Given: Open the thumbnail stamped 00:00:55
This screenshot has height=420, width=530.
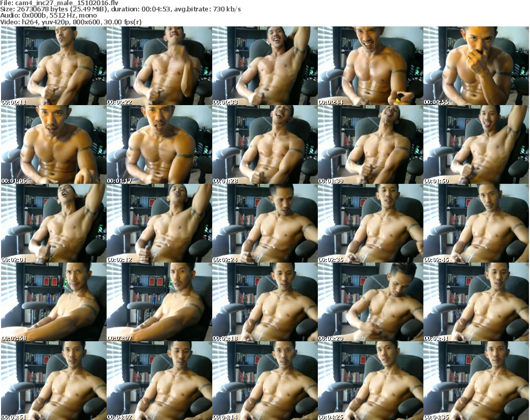Looking at the screenshot, I should pyautogui.click(x=476, y=66).
